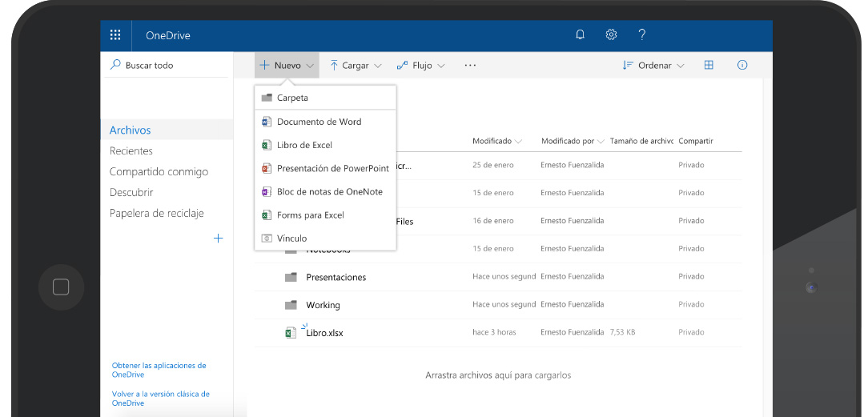Click Privado in the Working row
The image size is (868, 417).
(x=691, y=304)
